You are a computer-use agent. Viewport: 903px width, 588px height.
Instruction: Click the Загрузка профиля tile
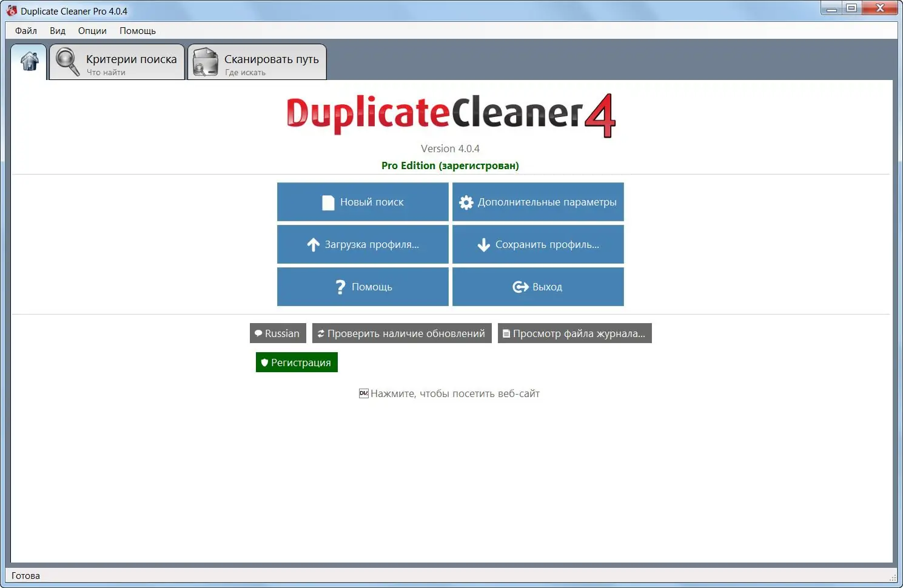363,244
